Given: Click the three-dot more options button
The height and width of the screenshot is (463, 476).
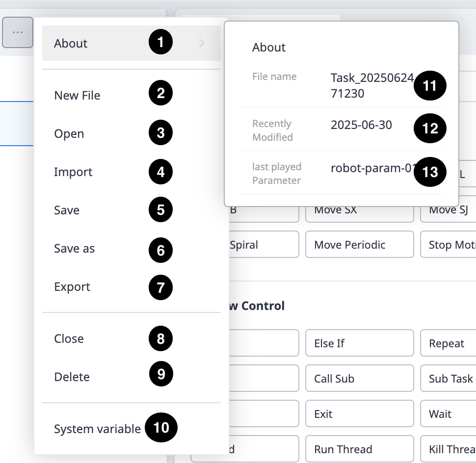Looking at the screenshot, I should point(18,32).
